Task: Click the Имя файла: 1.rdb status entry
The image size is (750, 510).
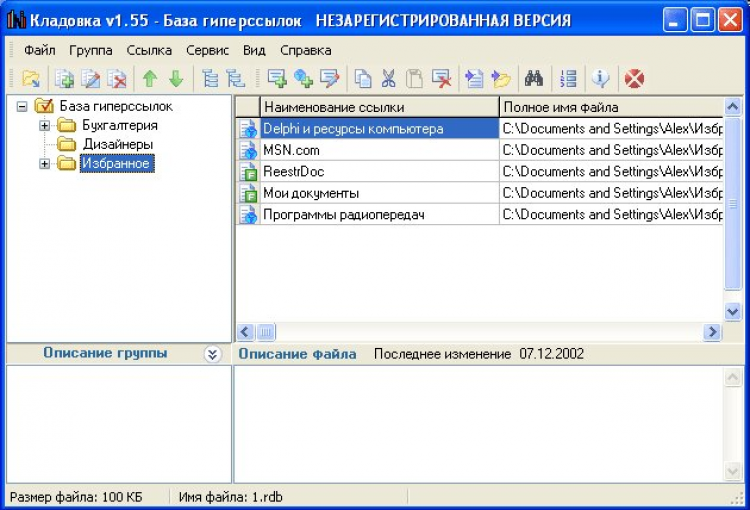Action: (231, 497)
